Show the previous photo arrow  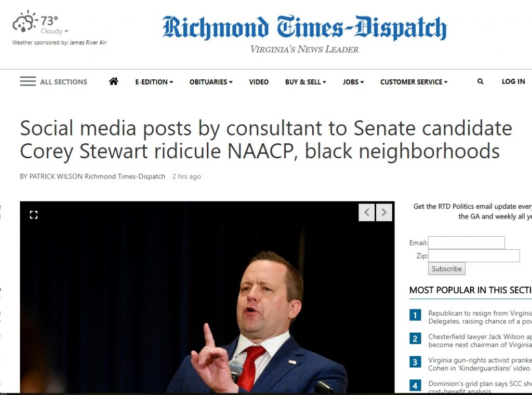point(366,212)
